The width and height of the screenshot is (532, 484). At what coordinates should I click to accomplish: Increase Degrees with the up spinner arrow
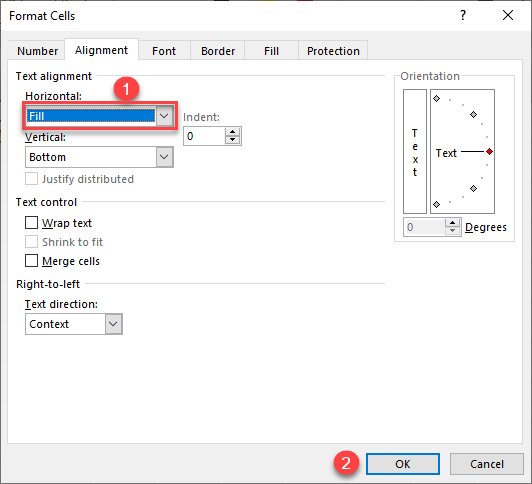click(x=452, y=223)
